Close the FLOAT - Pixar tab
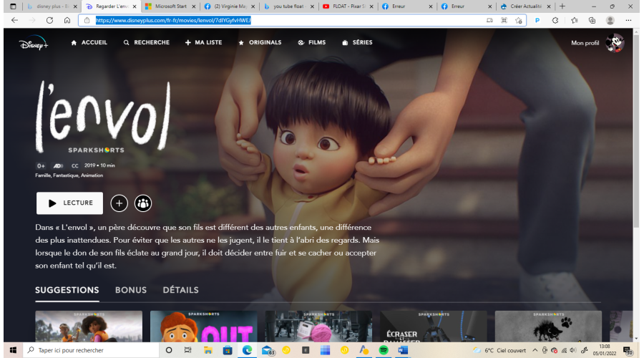Screen dimensions: 644x358 (371, 6)
